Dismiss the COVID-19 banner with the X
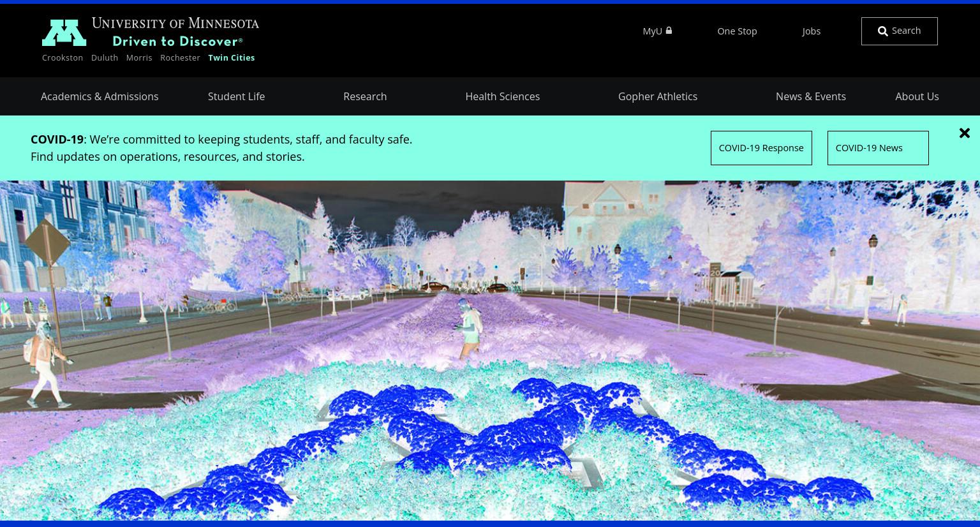980x527 pixels. 964,133
